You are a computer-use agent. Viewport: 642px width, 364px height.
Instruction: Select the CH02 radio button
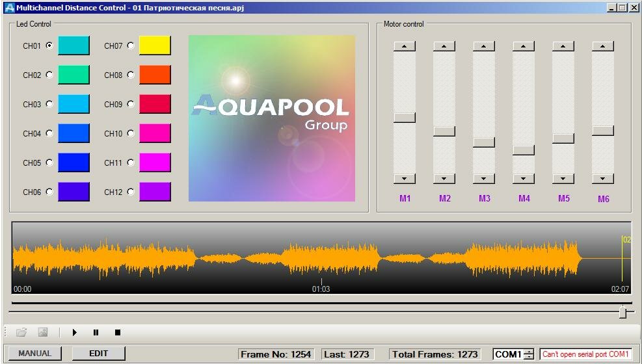[49, 75]
